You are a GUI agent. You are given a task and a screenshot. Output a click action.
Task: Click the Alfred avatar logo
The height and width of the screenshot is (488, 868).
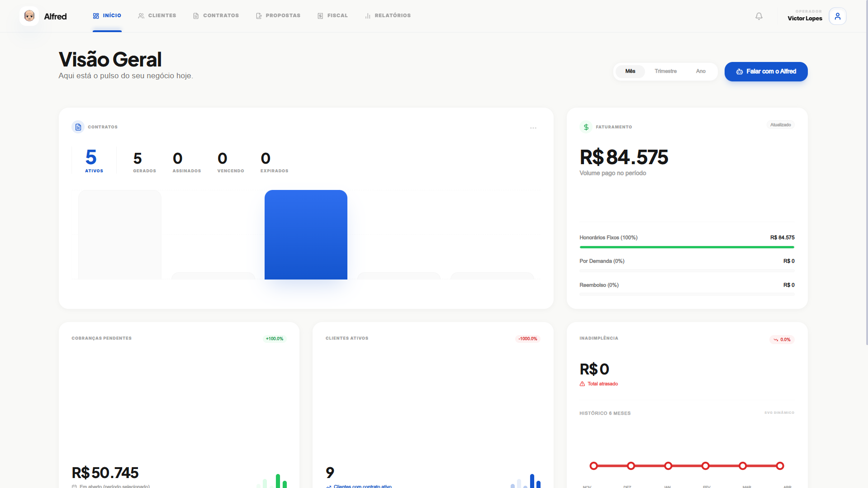tap(29, 16)
